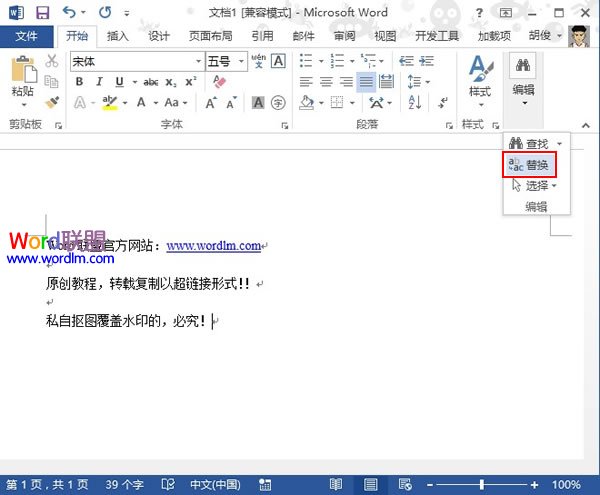Open ribbon display options
Screen dimensions: 600x495
click(x=505, y=13)
